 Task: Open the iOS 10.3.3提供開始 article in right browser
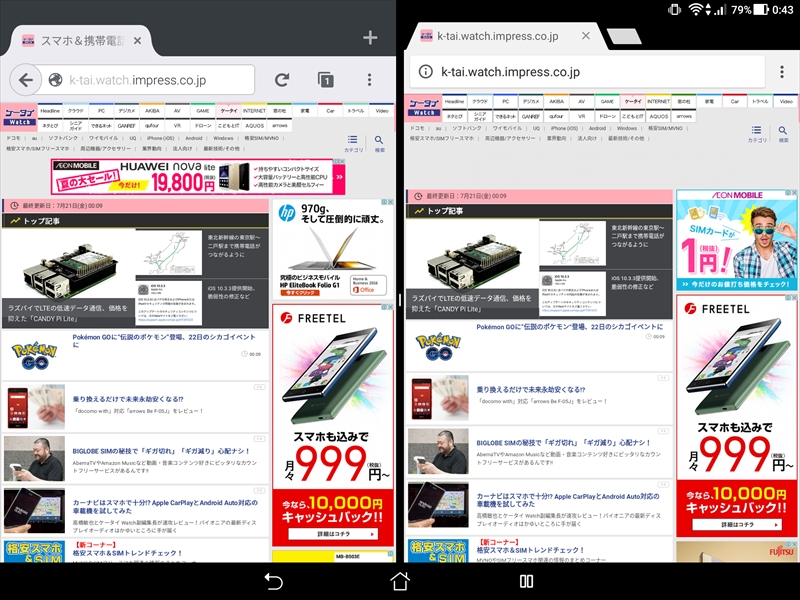point(606,293)
